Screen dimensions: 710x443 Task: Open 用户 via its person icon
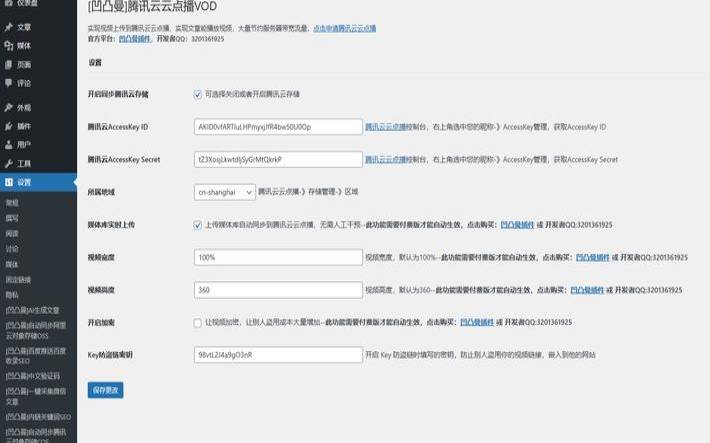click(9, 144)
